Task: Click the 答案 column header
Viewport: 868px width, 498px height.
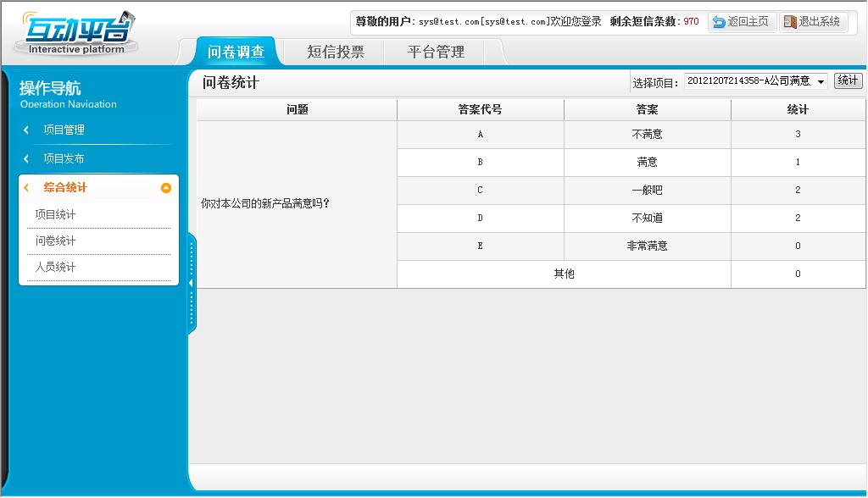Action: tap(647, 109)
